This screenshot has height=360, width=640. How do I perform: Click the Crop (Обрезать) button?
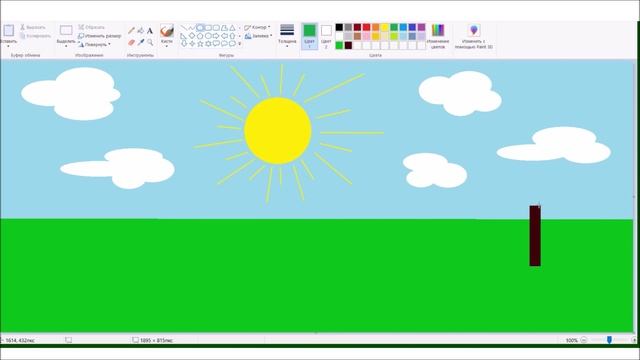[x=92, y=27]
